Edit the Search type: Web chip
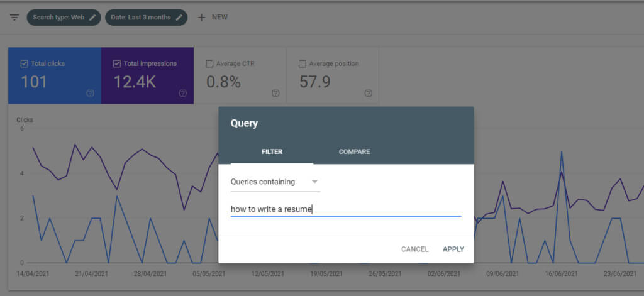 pyautogui.click(x=92, y=18)
